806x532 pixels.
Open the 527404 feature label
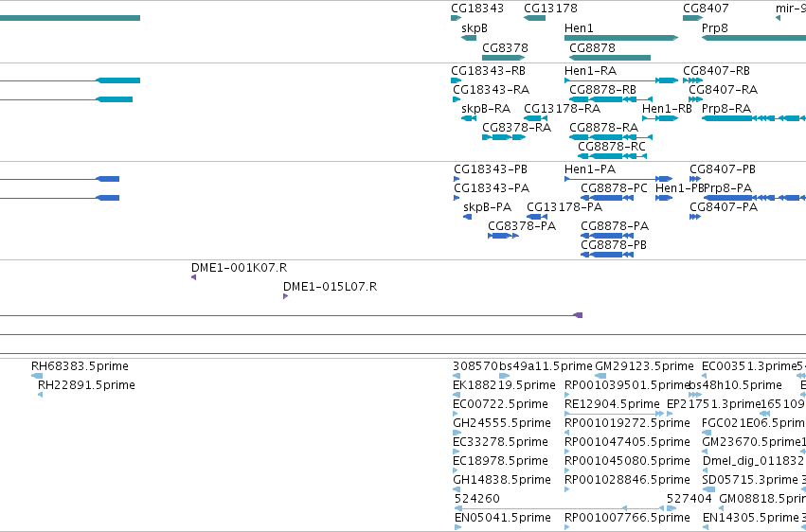coord(690,499)
